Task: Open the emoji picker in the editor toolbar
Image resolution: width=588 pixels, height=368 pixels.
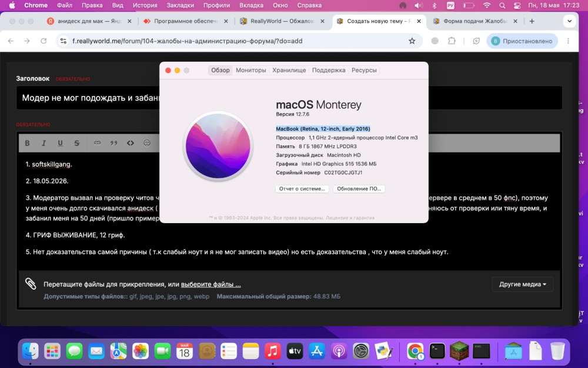Action: click(x=147, y=143)
